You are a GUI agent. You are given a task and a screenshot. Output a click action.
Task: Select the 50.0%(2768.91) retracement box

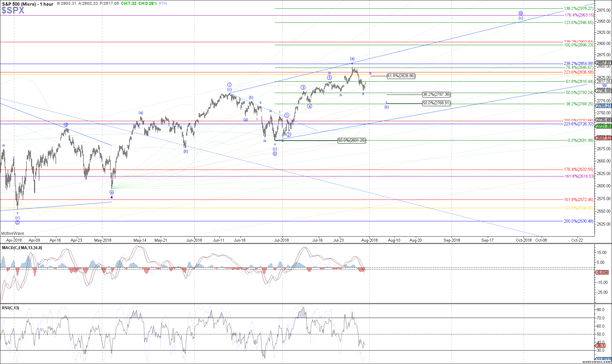(436, 103)
